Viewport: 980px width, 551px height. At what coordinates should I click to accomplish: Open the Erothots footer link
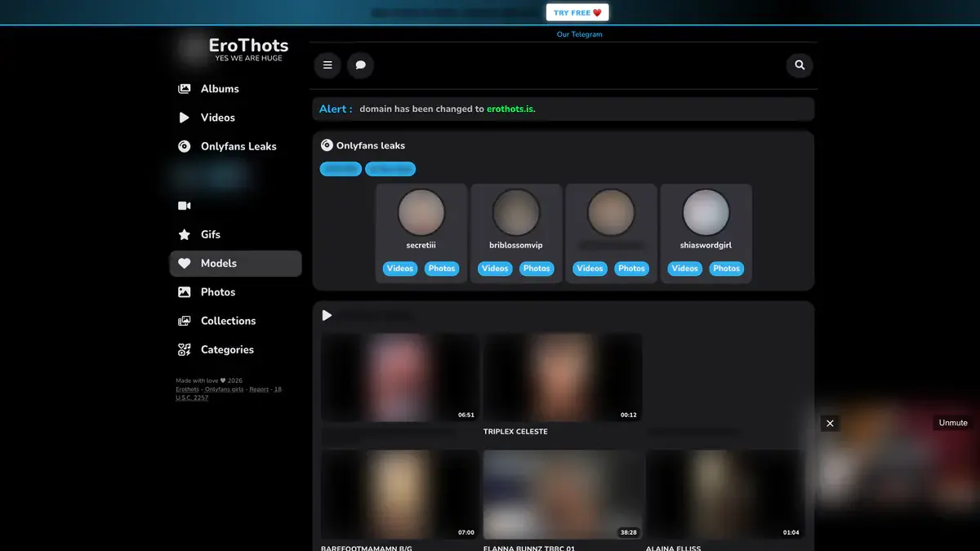(187, 389)
